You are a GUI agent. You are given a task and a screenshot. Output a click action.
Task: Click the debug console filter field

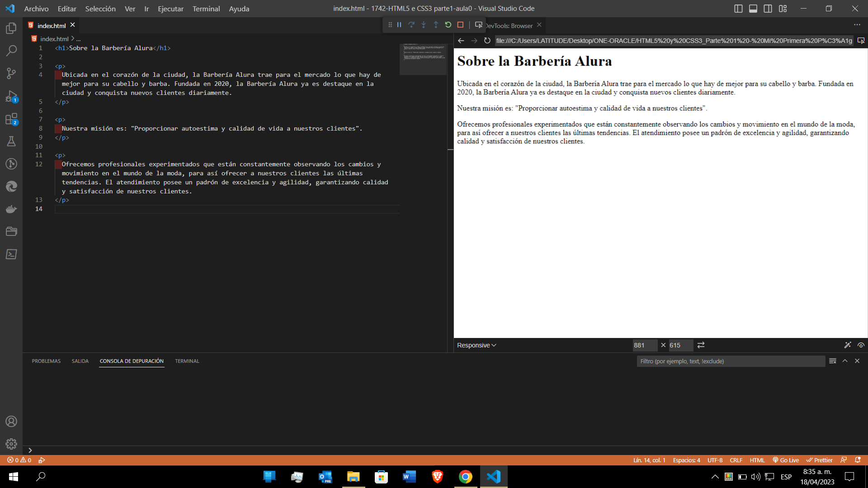(731, 361)
